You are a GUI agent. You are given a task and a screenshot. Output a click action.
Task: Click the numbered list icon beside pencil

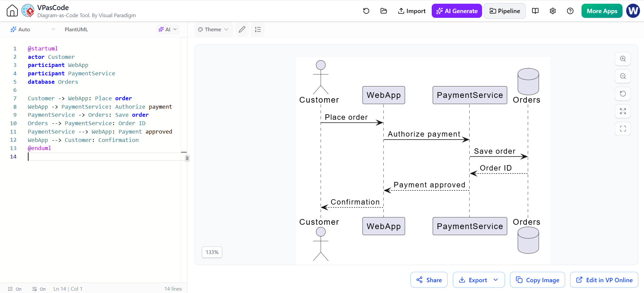pos(258,30)
